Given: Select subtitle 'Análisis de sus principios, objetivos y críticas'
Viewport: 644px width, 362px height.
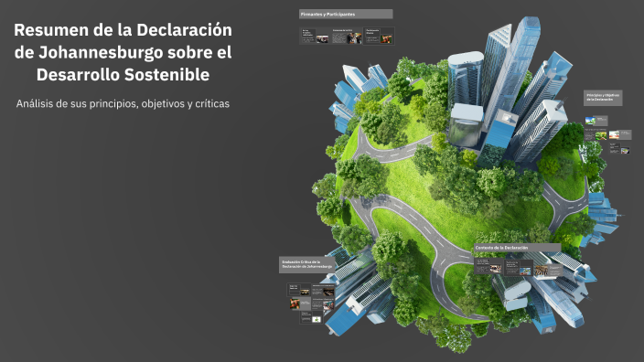Looking at the screenshot, I should pos(123,103).
